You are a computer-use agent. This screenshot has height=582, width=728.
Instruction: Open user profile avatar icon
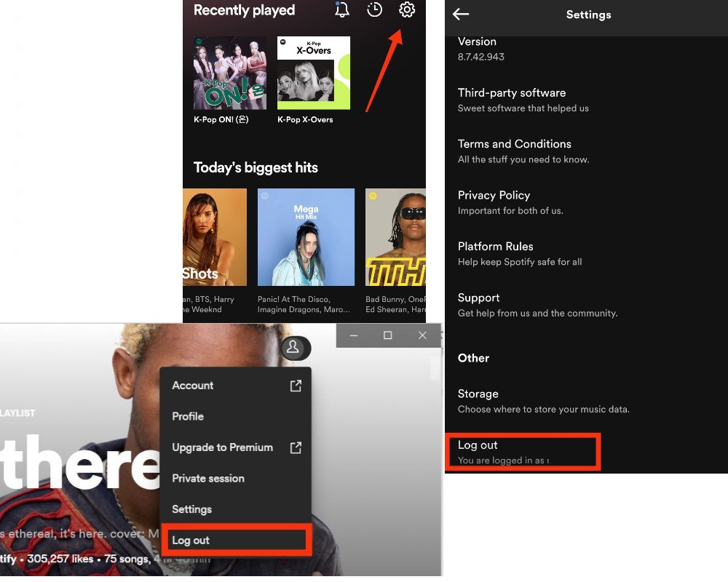[293, 347]
